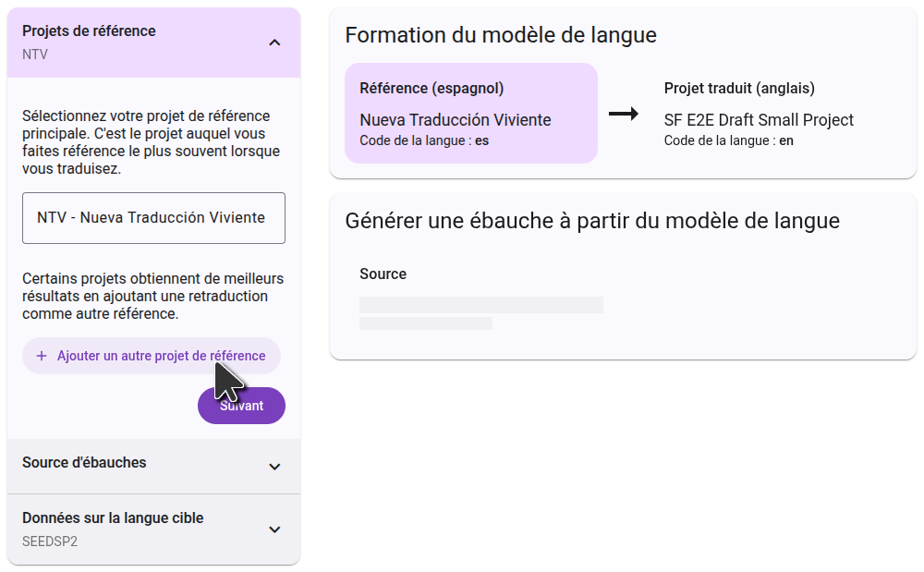The height and width of the screenshot is (572, 924).
Task: Click the Projet traduit (anglais) label
Action: (739, 89)
